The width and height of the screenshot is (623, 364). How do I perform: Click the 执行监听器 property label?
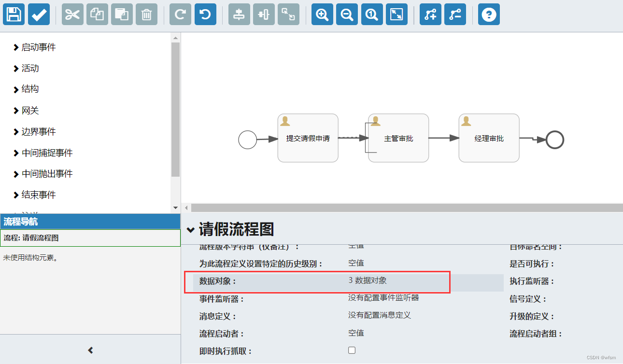[x=532, y=281]
